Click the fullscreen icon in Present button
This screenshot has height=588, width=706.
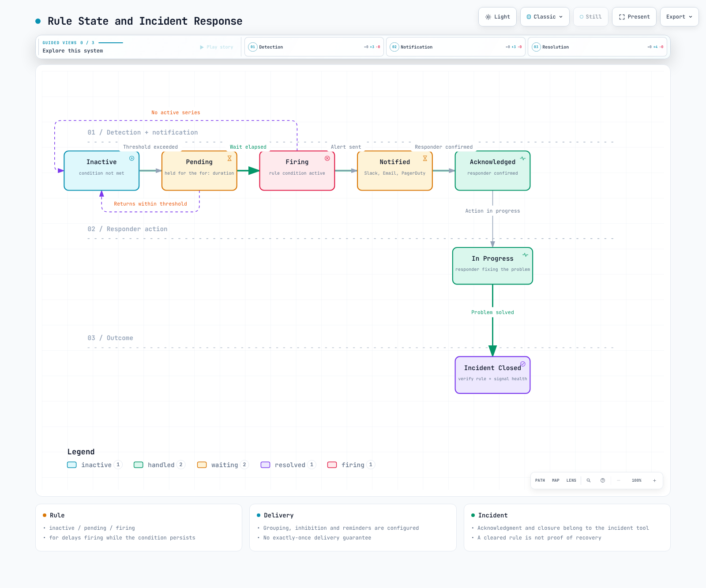622,17
